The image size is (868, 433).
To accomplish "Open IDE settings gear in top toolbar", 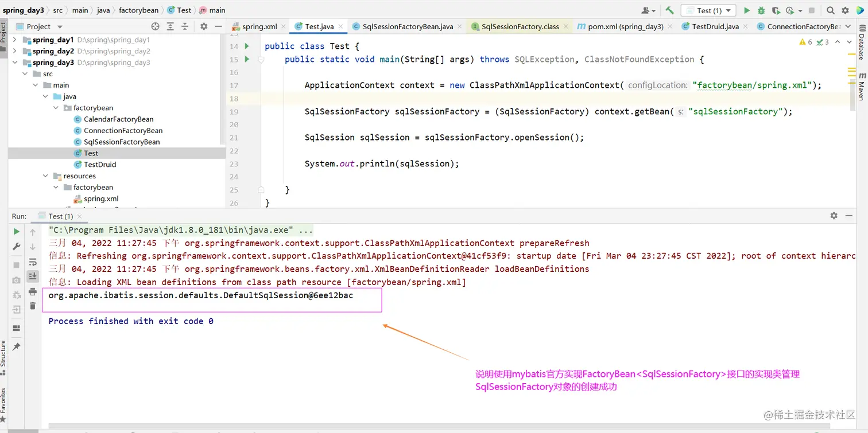I will click(845, 10).
